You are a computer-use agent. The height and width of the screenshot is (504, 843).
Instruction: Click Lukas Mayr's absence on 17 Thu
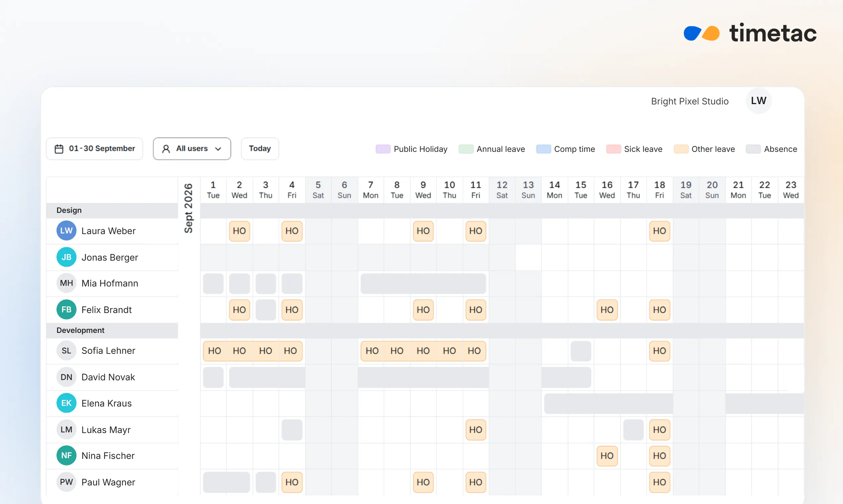coord(633,430)
